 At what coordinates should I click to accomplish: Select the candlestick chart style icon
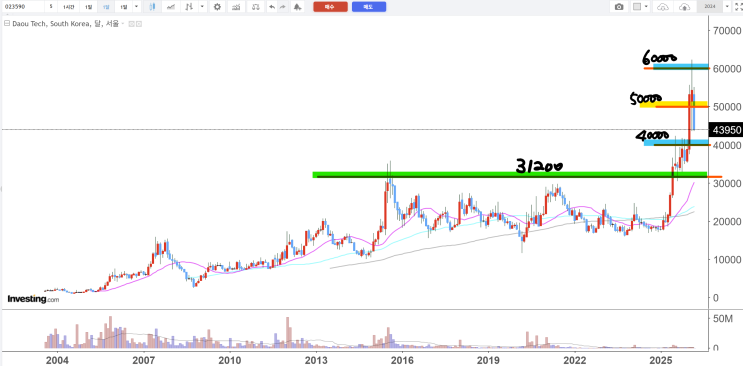coord(152,7)
